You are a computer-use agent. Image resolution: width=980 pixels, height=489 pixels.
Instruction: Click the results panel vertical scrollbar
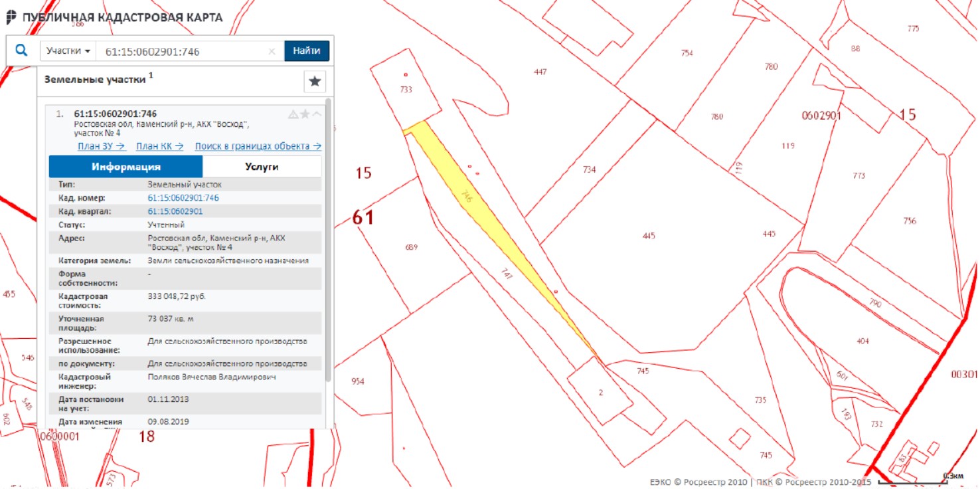tap(328, 239)
